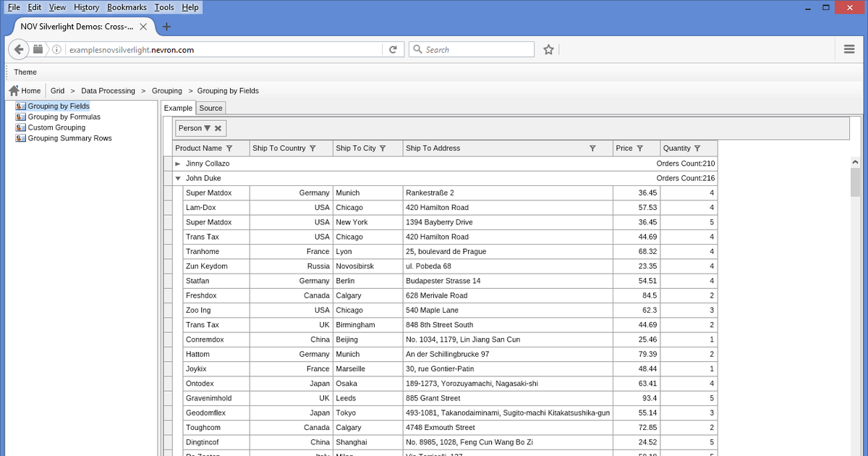Filter the Ship To Address column
The width and height of the screenshot is (868, 456).
pos(591,148)
